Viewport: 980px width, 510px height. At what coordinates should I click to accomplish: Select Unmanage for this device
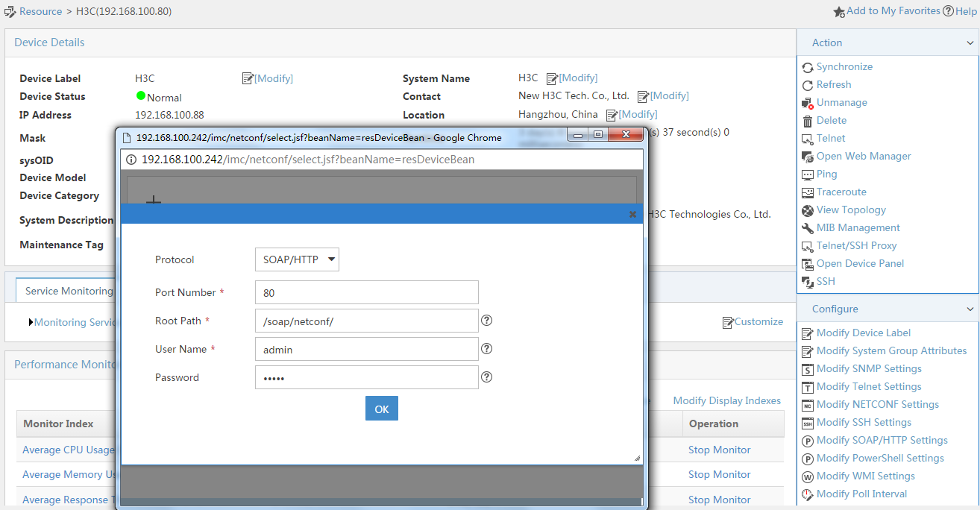pos(843,102)
